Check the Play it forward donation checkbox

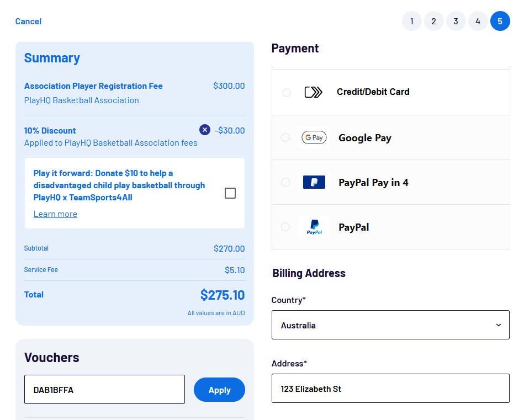tap(230, 193)
